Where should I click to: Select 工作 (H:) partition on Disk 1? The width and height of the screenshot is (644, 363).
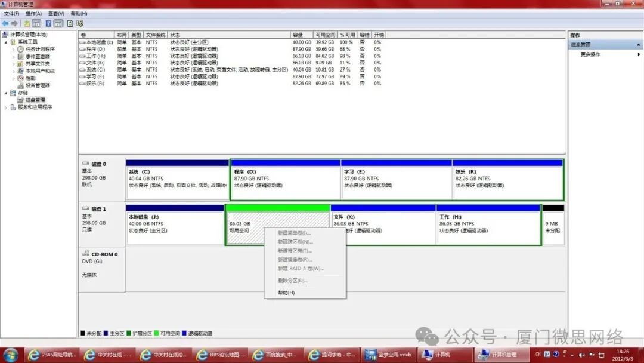pos(489,225)
